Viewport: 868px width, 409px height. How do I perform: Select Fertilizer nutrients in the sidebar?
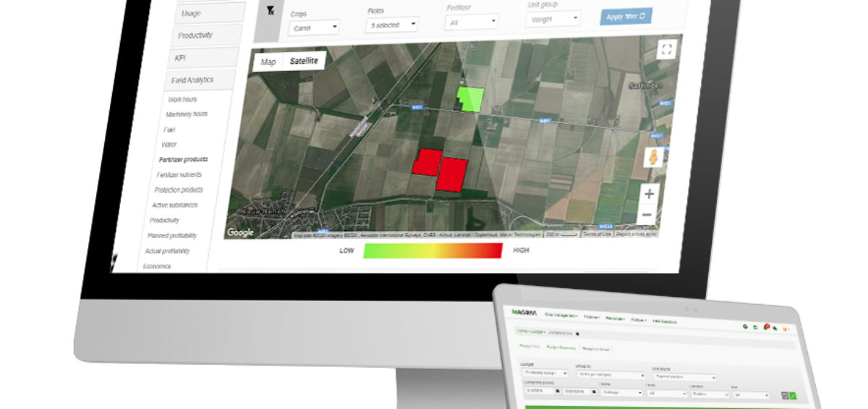click(179, 174)
